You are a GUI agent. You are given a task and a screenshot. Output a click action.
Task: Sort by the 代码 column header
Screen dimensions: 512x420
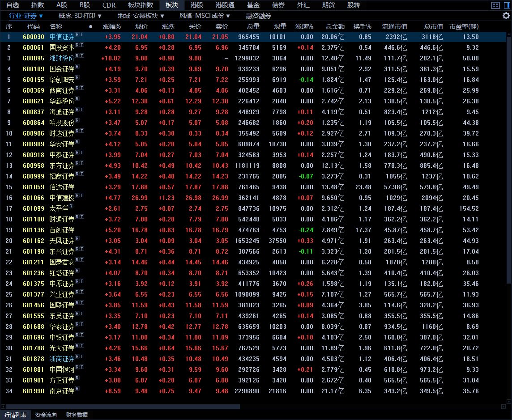pos(33,26)
